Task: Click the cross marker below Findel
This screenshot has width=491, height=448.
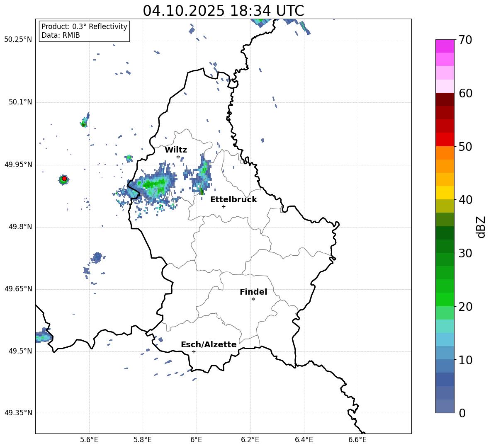Action: (253, 299)
